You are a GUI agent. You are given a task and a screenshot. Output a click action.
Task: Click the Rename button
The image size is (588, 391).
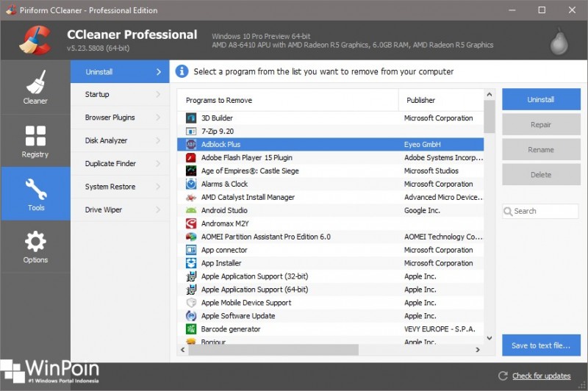(541, 150)
